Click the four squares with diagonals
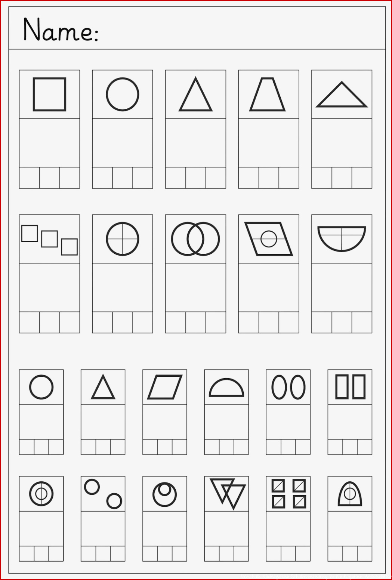 tap(288, 494)
